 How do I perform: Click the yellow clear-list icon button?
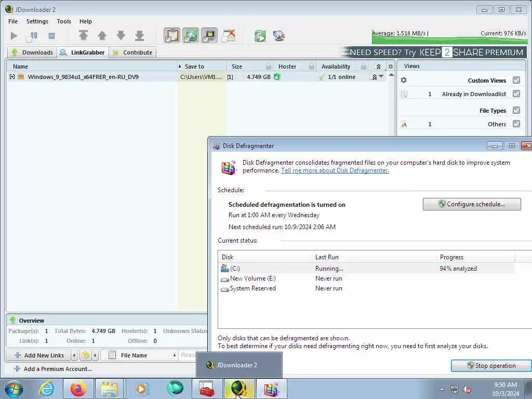86,355
